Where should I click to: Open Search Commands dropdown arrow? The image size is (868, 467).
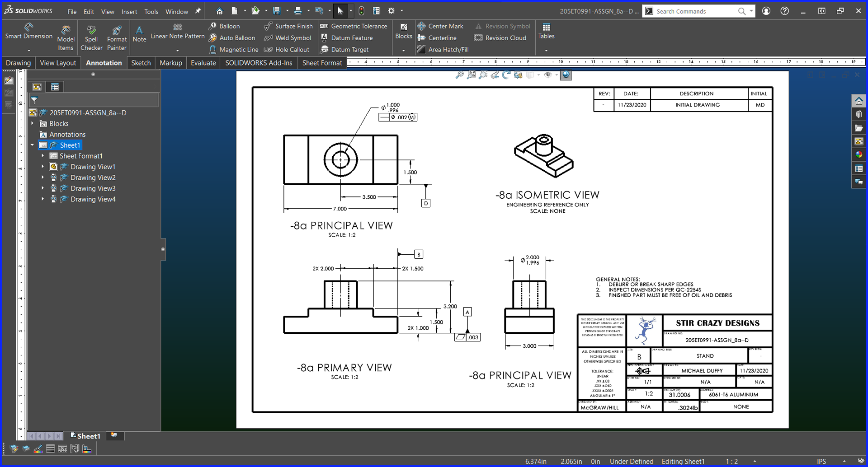[x=751, y=11]
